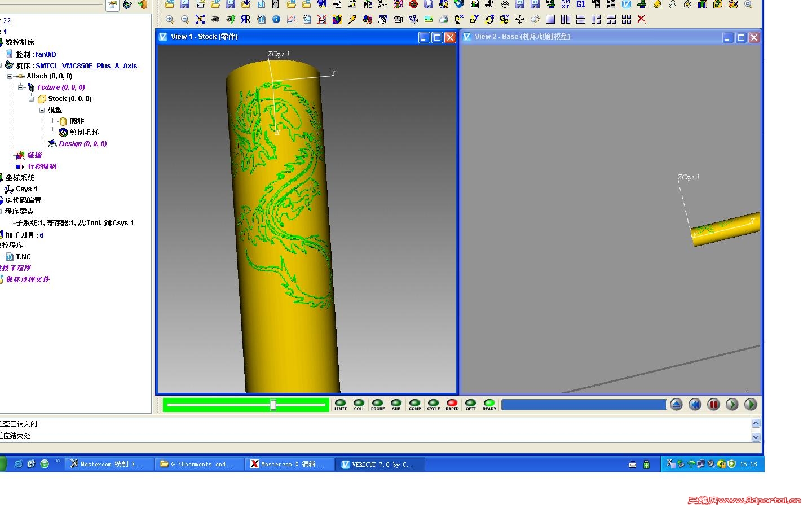
Task: Select the 剪切毛坯 model item
Action: [84, 133]
